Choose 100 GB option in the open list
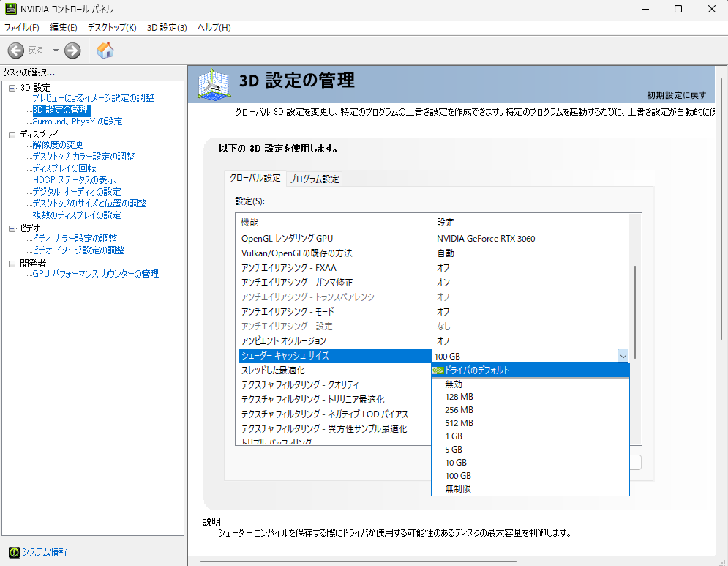 point(530,476)
